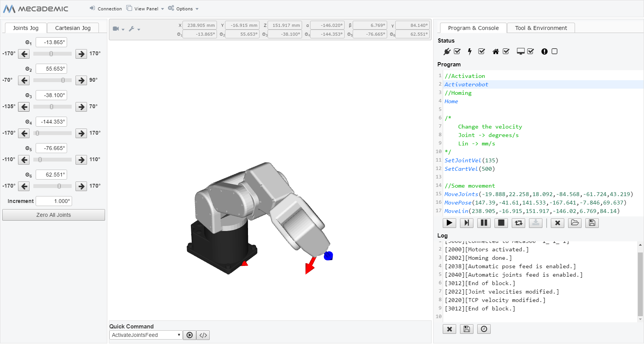
Task: Click the step-forward program button
Action: pos(467,223)
